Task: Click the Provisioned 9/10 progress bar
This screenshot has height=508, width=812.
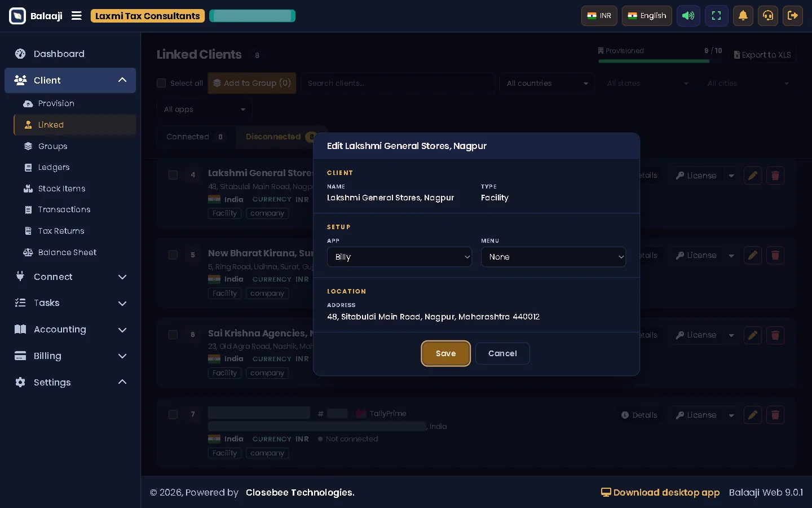Action: coord(660,61)
